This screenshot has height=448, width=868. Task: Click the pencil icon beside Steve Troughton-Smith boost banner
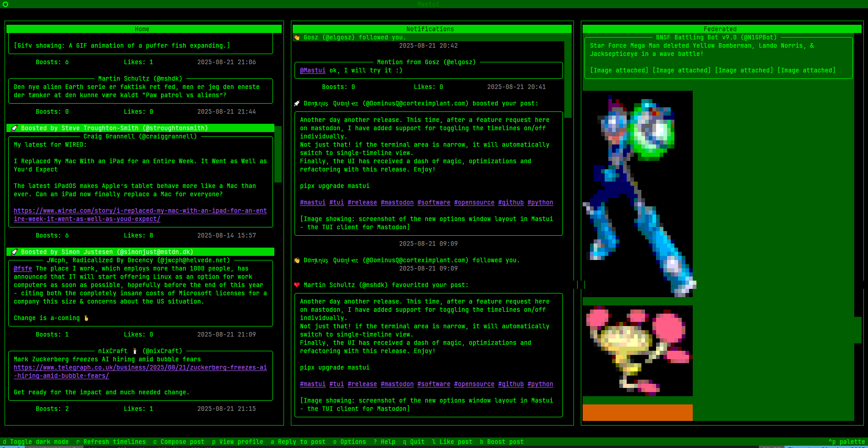(x=14, y=128)
